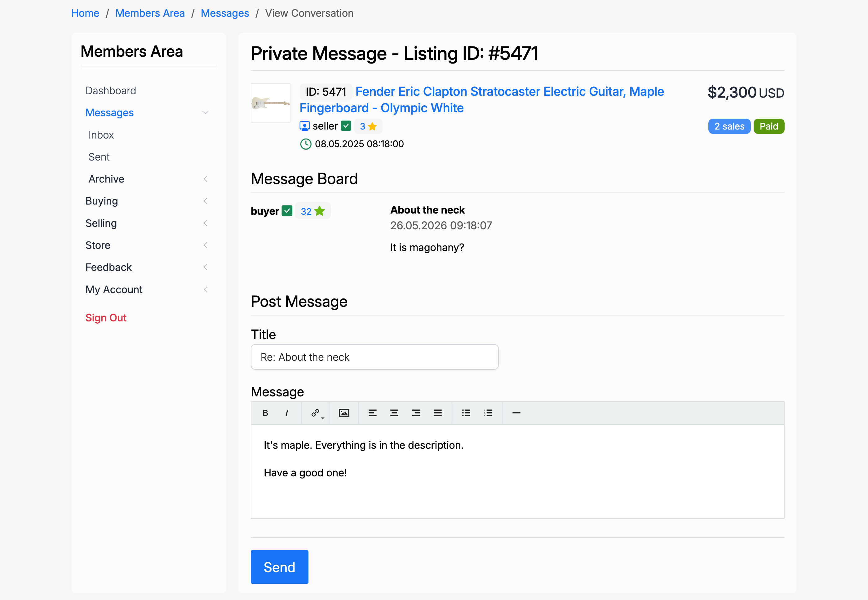Screen dimensions: 868x600
Task: Expand the Selling section chevron
Action: [x=205, y=223]
